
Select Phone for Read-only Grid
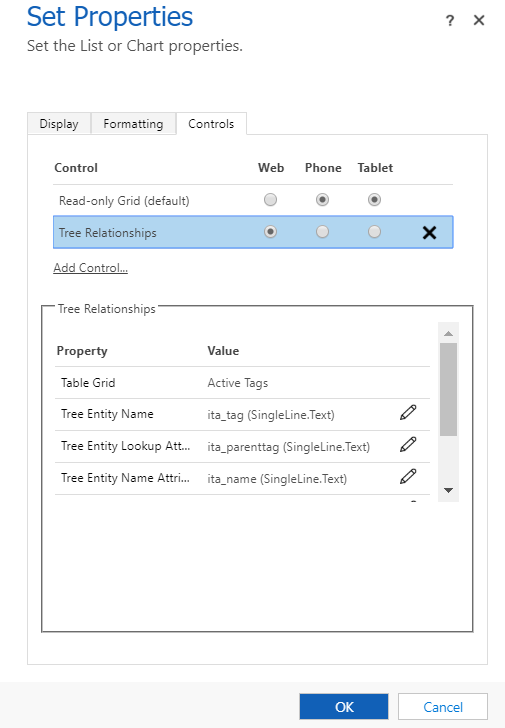pyautogui.click(x=322, y=200)
